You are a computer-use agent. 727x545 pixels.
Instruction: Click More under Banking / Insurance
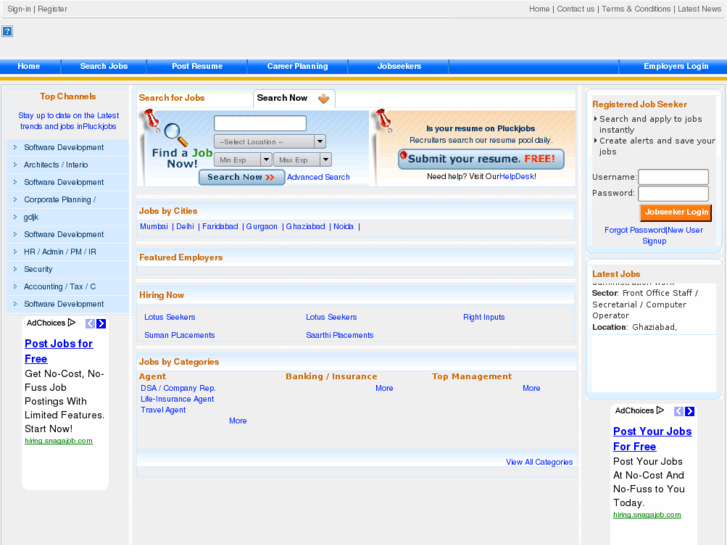(384, 388)
